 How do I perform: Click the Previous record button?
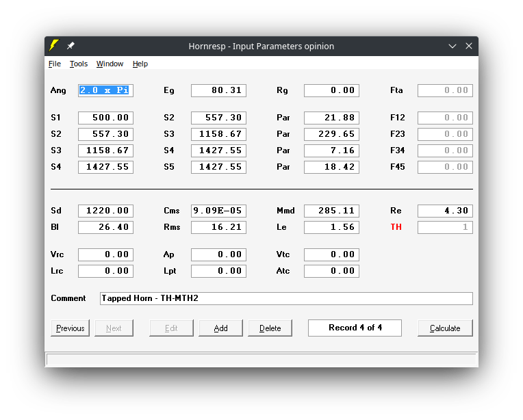[x=70, y=328]
